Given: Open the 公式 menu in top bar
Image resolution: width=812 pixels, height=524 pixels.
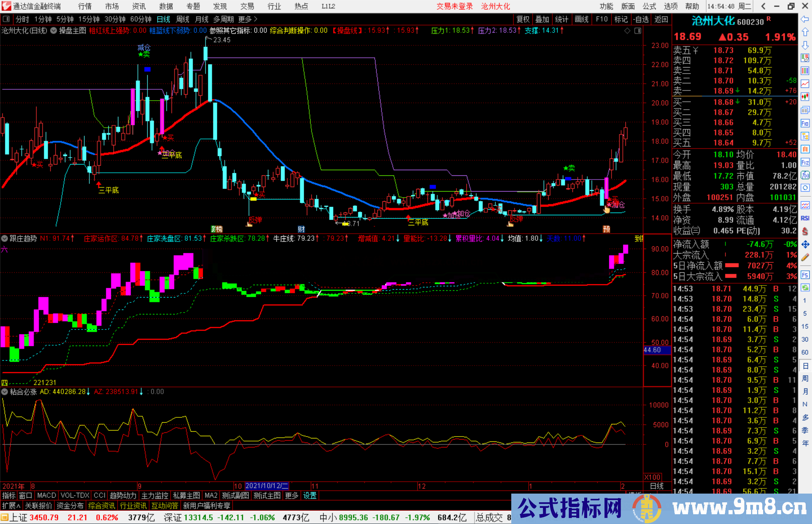Looking at the screenshot, I should [649, 6].
